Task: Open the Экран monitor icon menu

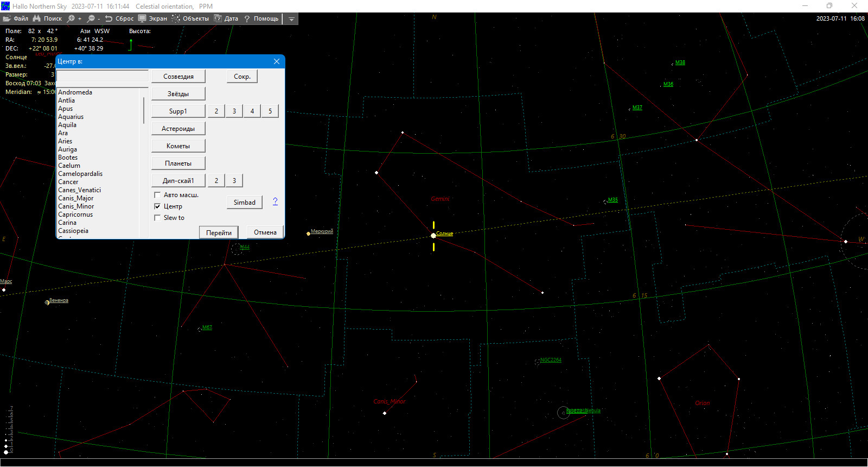Action: coord(142,18)
